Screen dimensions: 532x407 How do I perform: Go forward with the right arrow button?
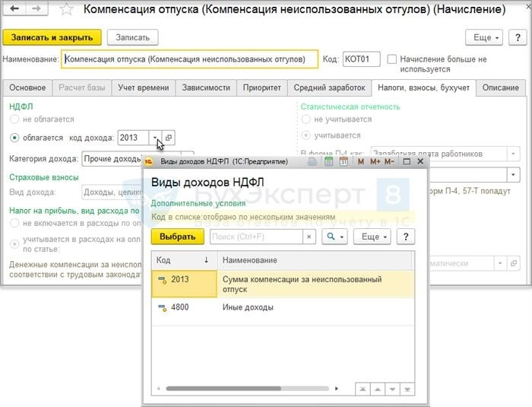pos(36,8)
